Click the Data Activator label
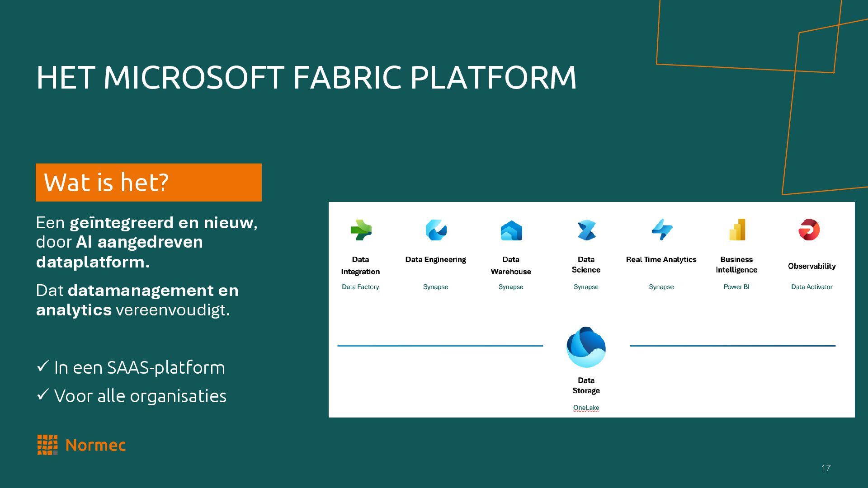 tap(811, 287)
